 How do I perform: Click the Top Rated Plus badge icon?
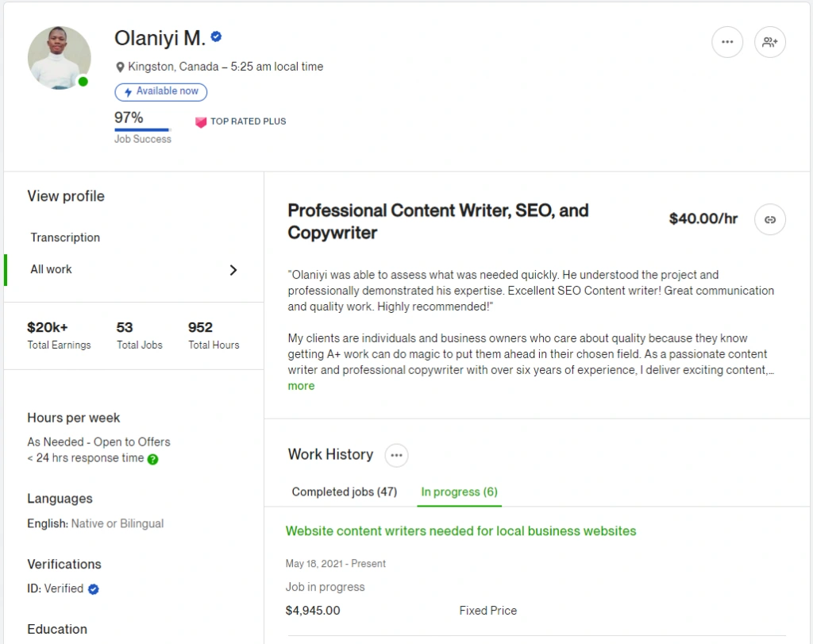[201, 121]
